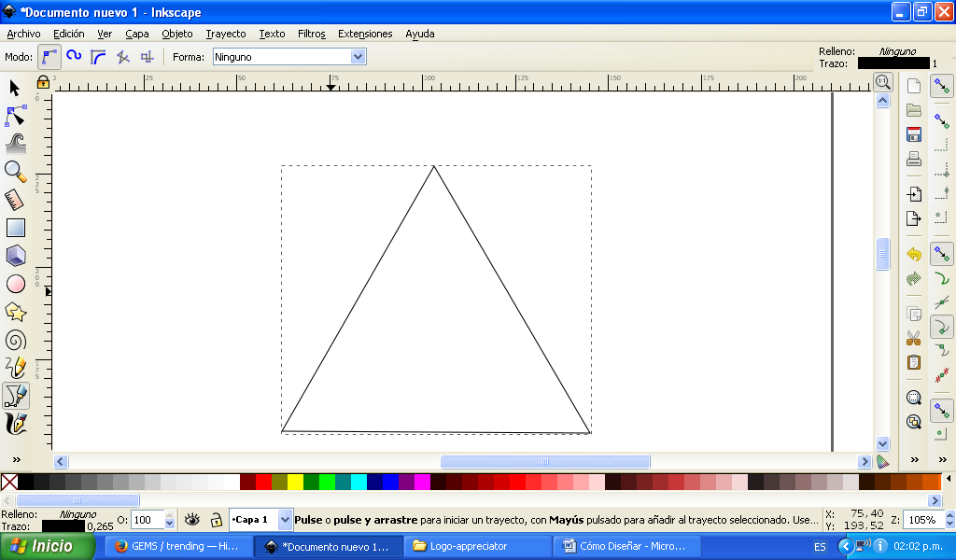
Task: Open the Edición menu
Action: (x=69, y=34)
